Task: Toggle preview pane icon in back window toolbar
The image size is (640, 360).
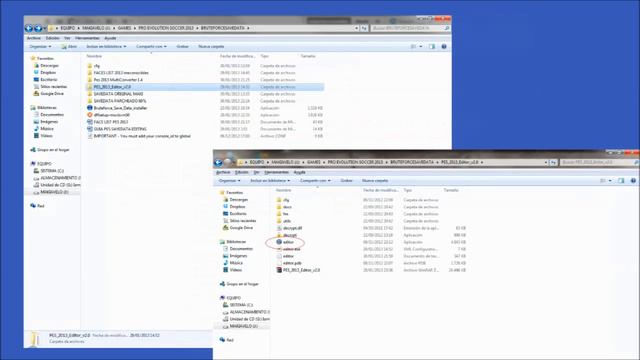Action: point(432,47)
